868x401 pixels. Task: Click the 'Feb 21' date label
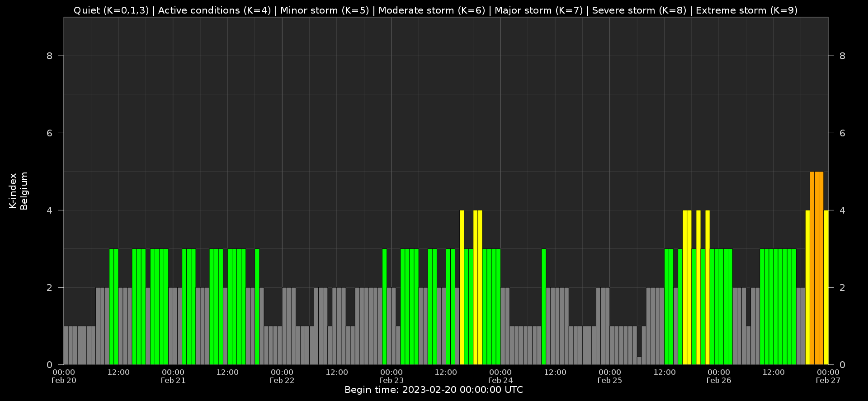(x=173, y=380)
